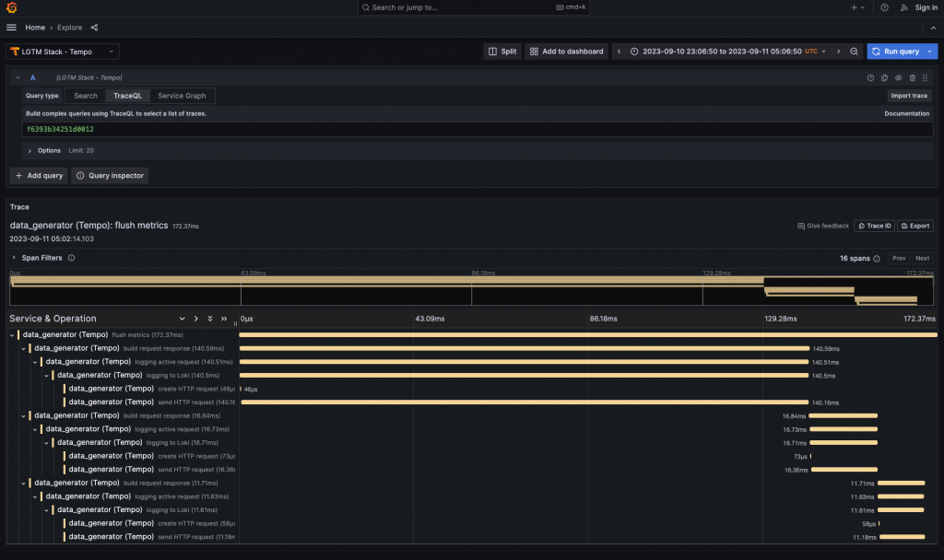Select the Service Graph tab
The height and width of the screenshot is (560, 944).
point(182,96)
